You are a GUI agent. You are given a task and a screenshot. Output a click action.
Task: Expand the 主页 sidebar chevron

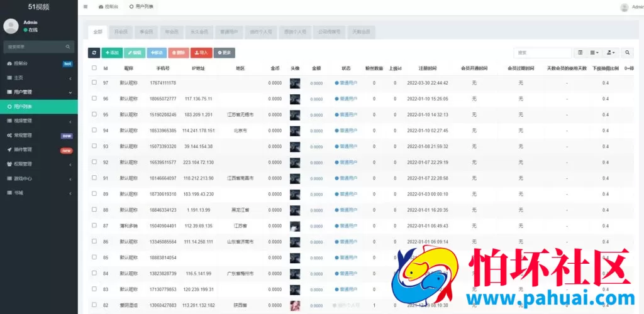pyautogui.click(x=70, y=78)
